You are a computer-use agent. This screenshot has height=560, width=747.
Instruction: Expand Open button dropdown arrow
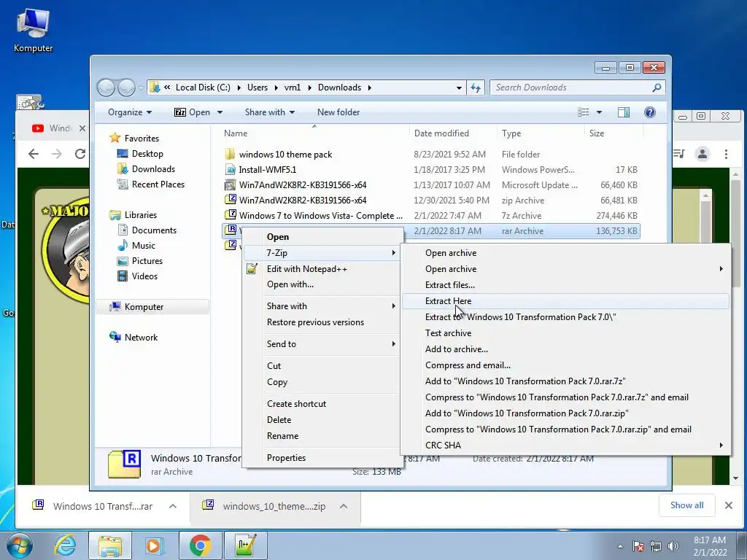(220, 112)
